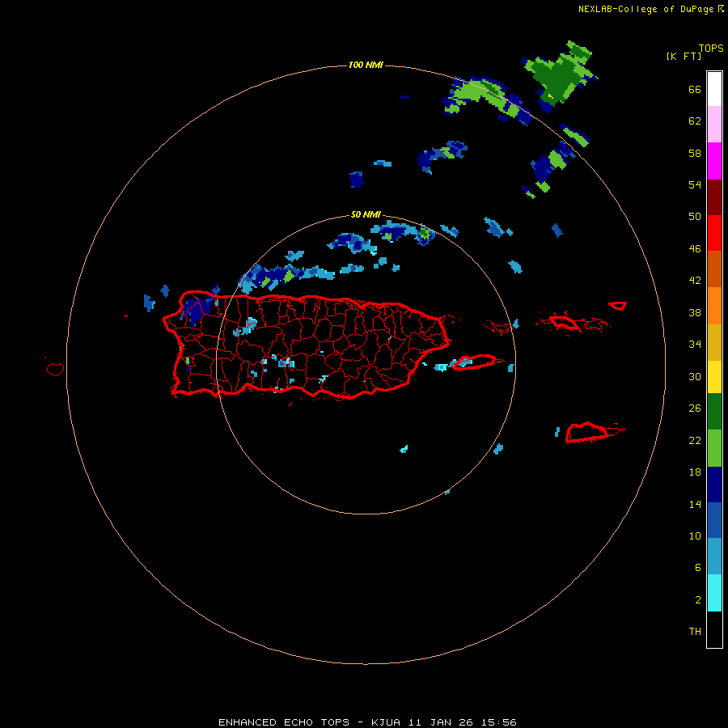Click the 22 legend value
This screenshot has height=728, width=728.
coord(695,441)
